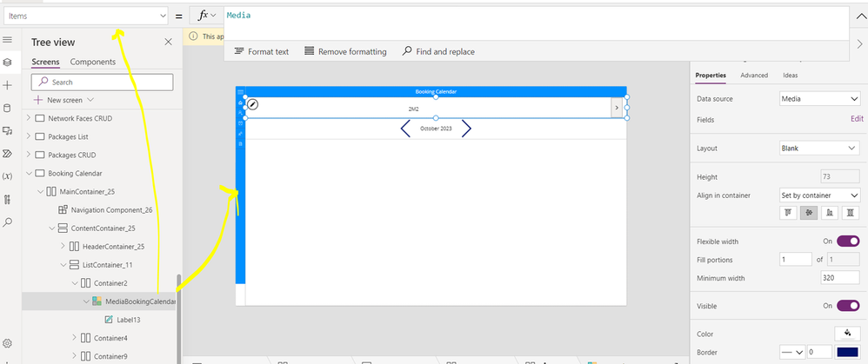Open Settings gear icon
Image resolution: width=868 pixels, height=364 pixels.
(7, 343)
